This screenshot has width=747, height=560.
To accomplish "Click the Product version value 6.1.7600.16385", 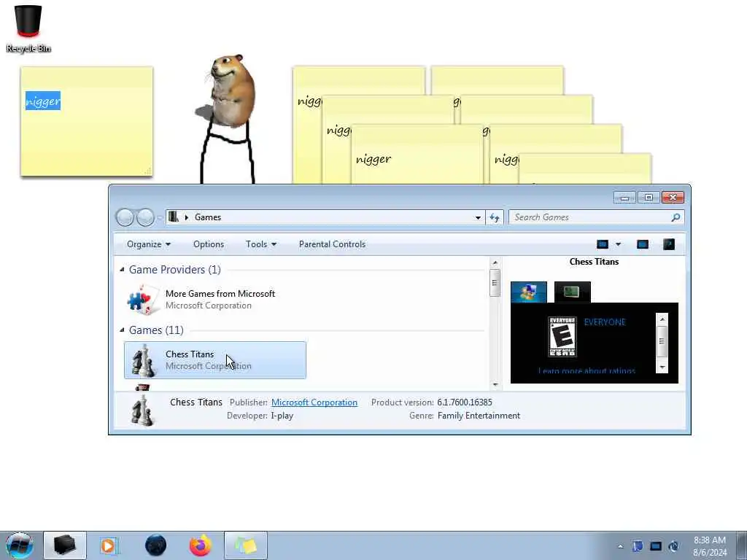I will click(465, 402).
